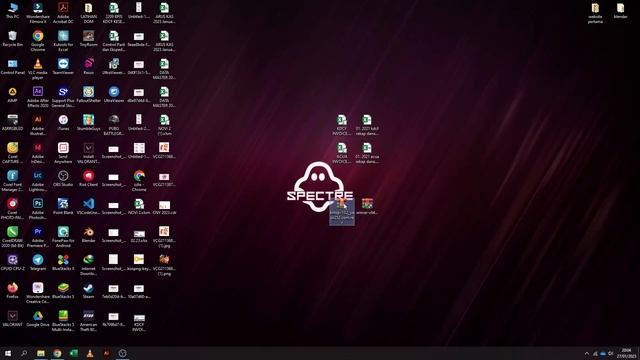The image size is (640, 360).
Task: Select the Recycle Bin icon
Action: coord(13,39)
